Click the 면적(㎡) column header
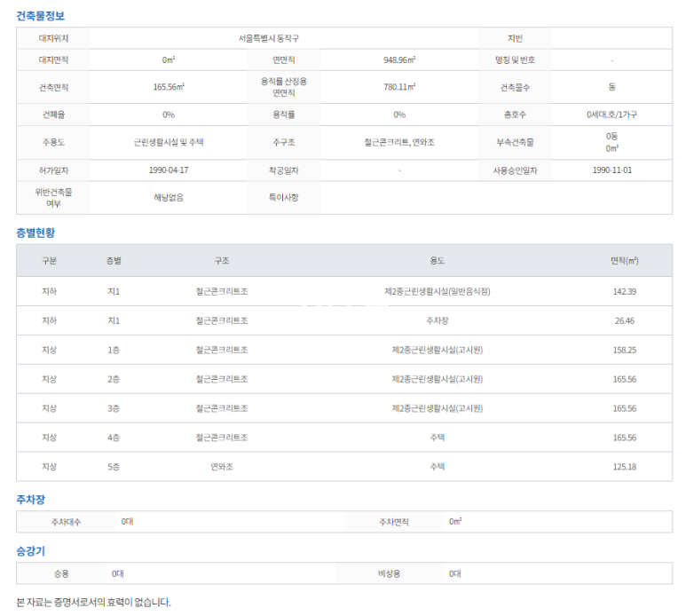Screen dimensions: 686x616 pyautogui.click(x=624, y=261)
